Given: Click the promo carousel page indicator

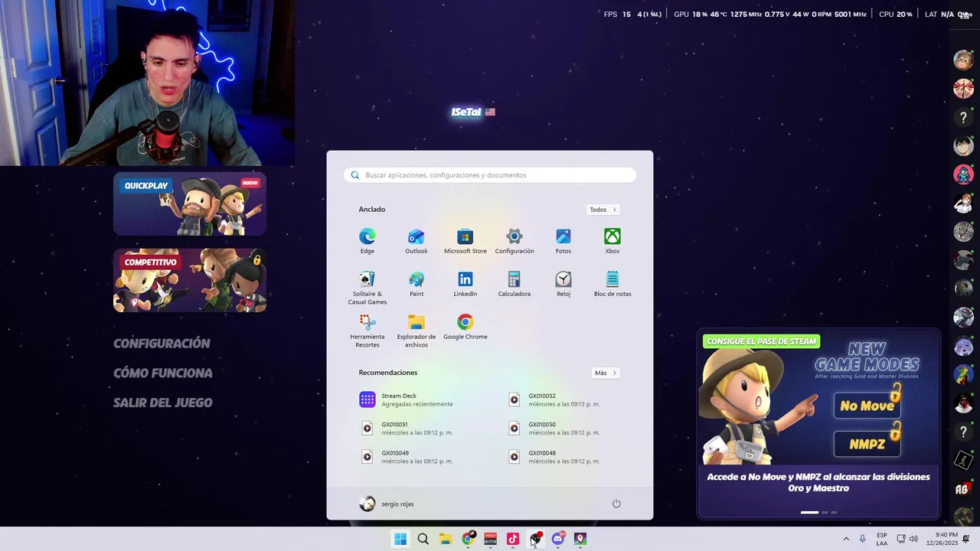Looking at the screenshot, I should (x=818, y=512).
